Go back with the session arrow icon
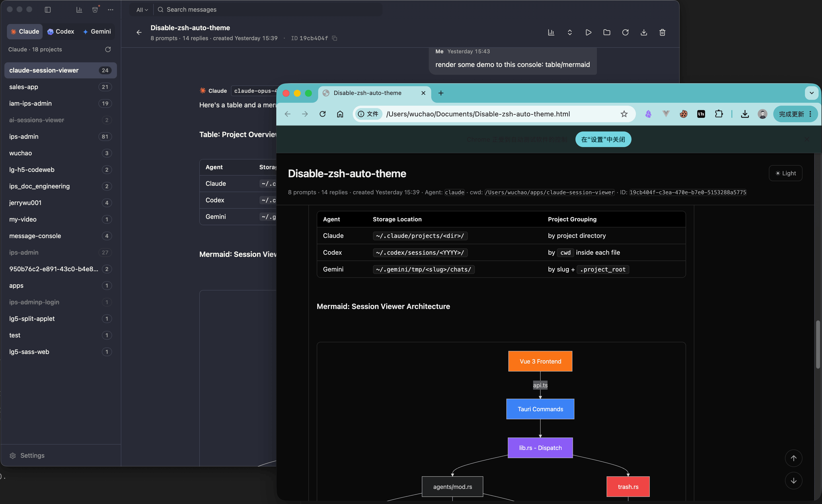 point(139,32)
